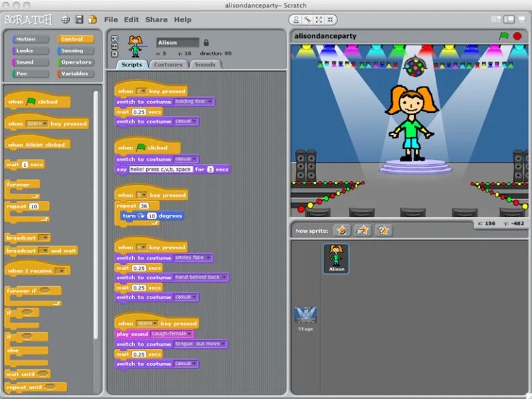Select the Alison sprite thumbnail
The image size is (532, 399).
pos(336,258)
